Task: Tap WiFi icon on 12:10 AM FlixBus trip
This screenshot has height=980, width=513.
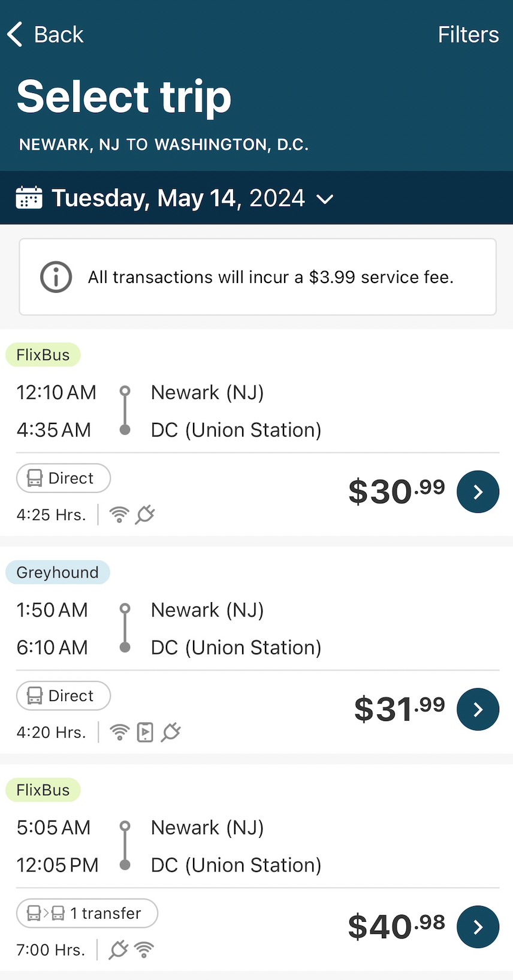Action: (x=119, y=515)
